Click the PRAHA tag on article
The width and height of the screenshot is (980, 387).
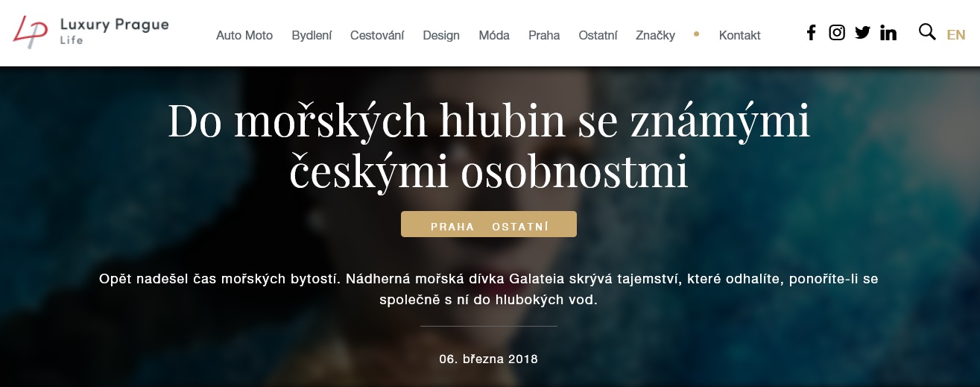(452, 227)
